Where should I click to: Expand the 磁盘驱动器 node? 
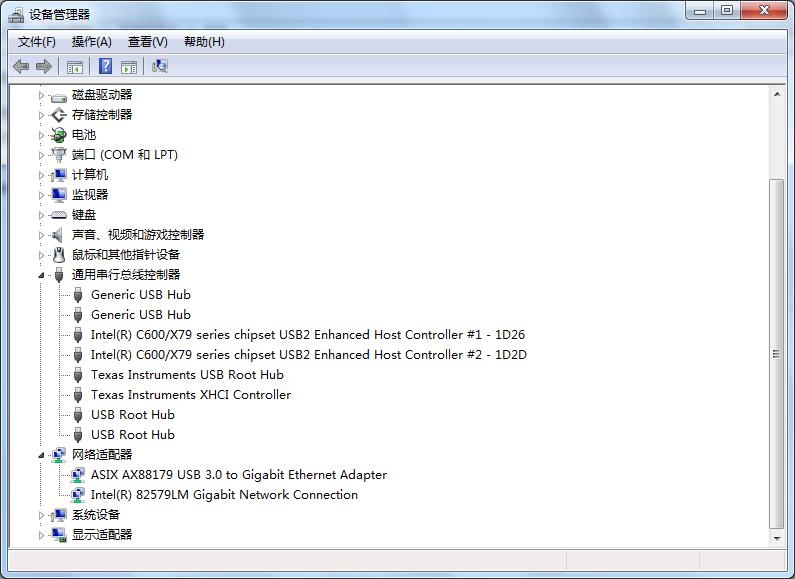[x=42, y=95]
